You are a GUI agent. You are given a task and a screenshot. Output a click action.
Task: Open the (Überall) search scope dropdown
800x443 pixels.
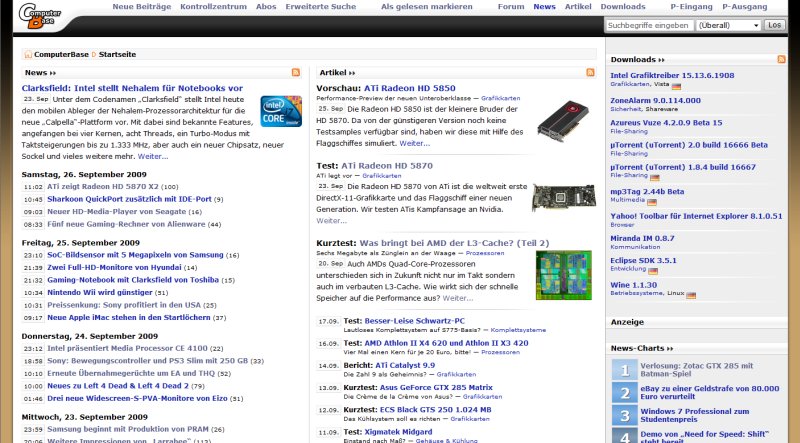728,25
